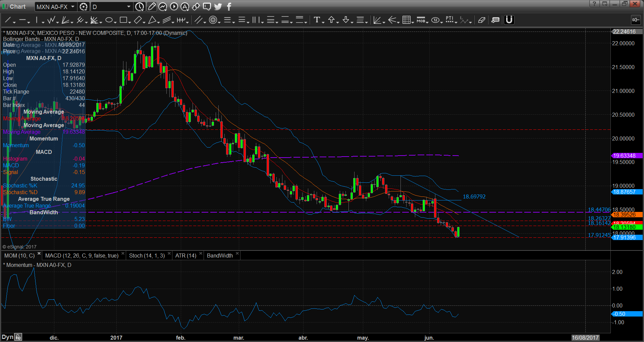The height and width of the screenshot is (342, 644).
Task: Select the vertical line tool
Action: tap(37, 20)
